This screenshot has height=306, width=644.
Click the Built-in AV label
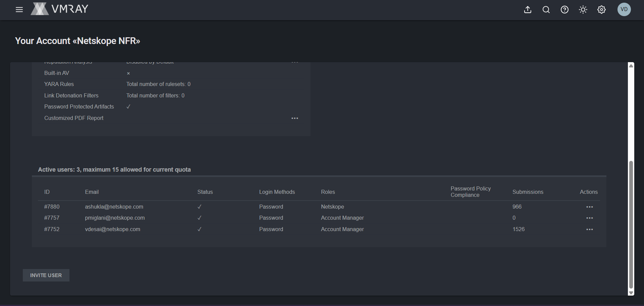57,73
